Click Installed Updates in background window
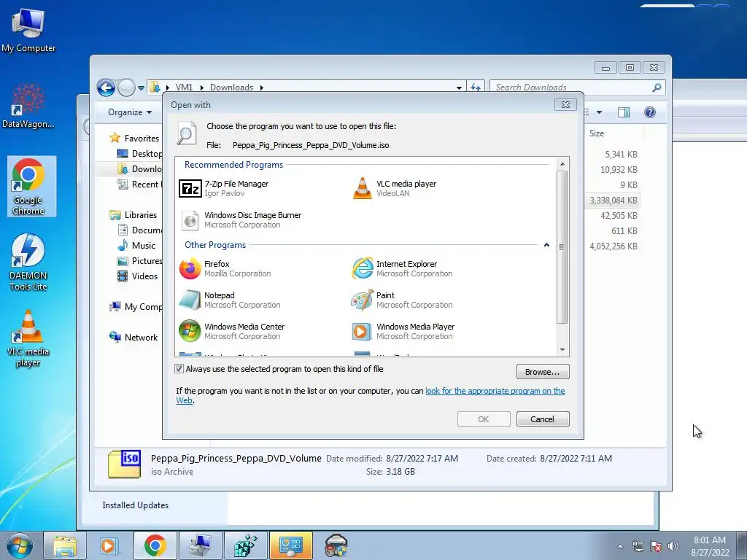747x560 pixels. [x=135, y=505]
